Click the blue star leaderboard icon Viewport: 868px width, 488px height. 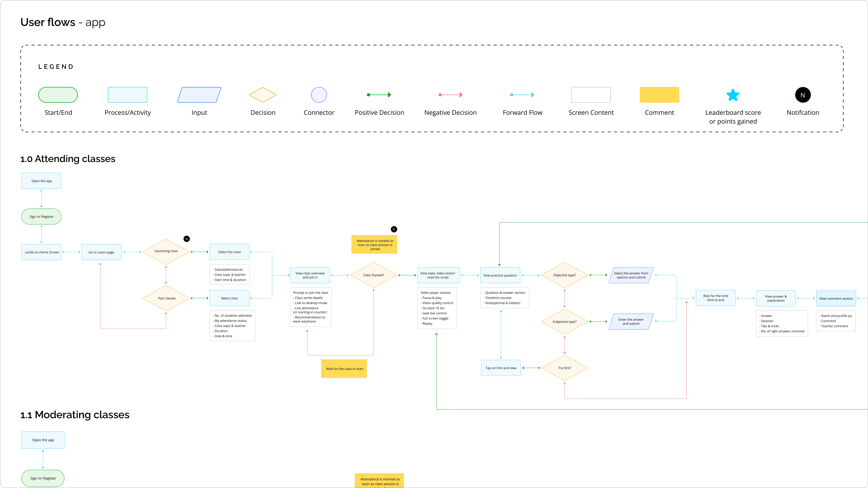click(733, 95)
